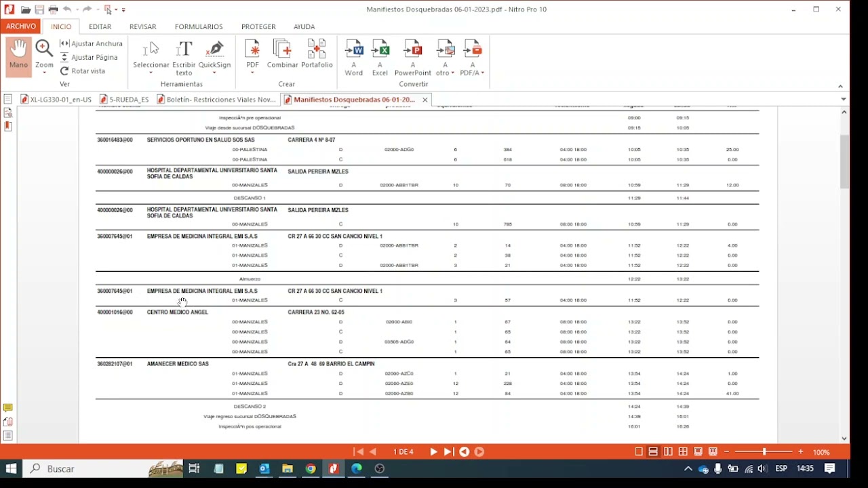Image resolution: width=868 pixels, height=488 pixels.
Task: Click the previous view circle button
Action: (x=465, y=451)
